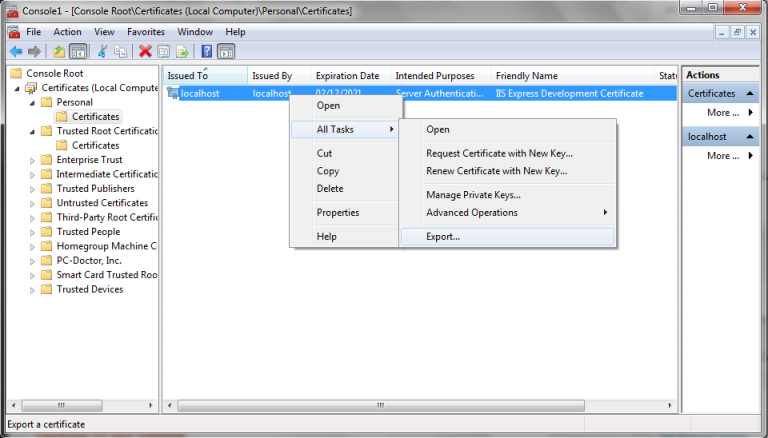Click the Cut scissors toolbar icon

point(102,51)
